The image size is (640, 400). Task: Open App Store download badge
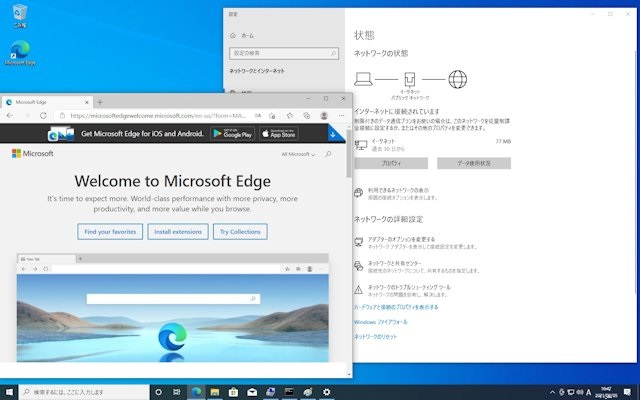tap(279, 133)
